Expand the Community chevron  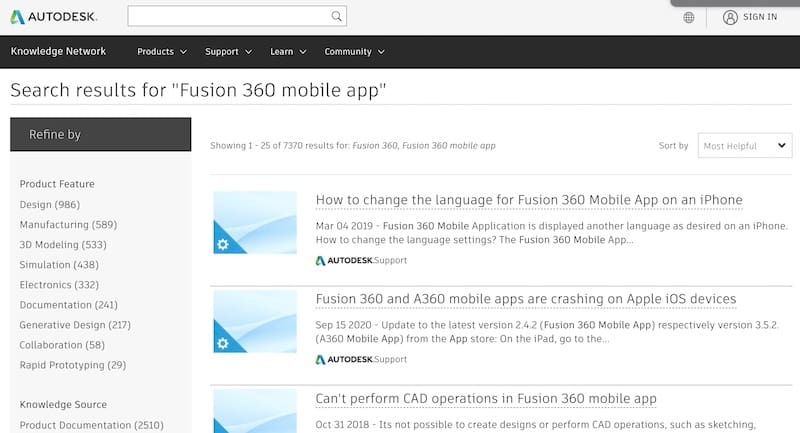(x=381, y=52)
